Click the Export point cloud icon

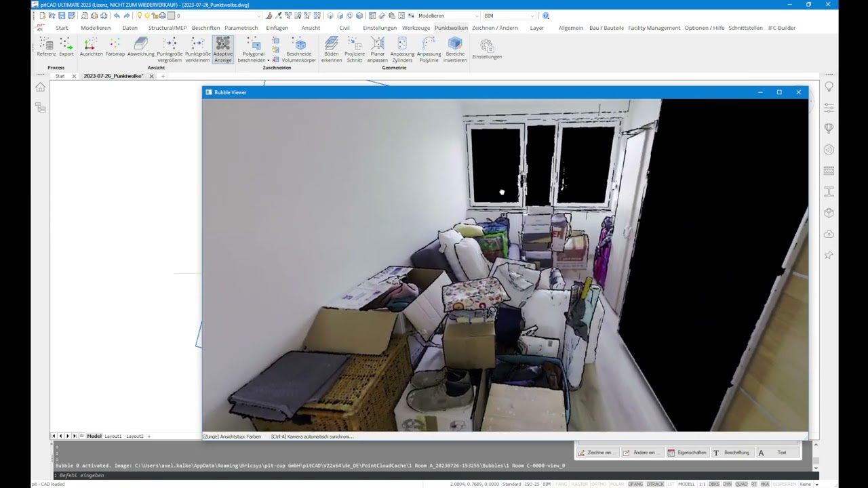point(66,47)
